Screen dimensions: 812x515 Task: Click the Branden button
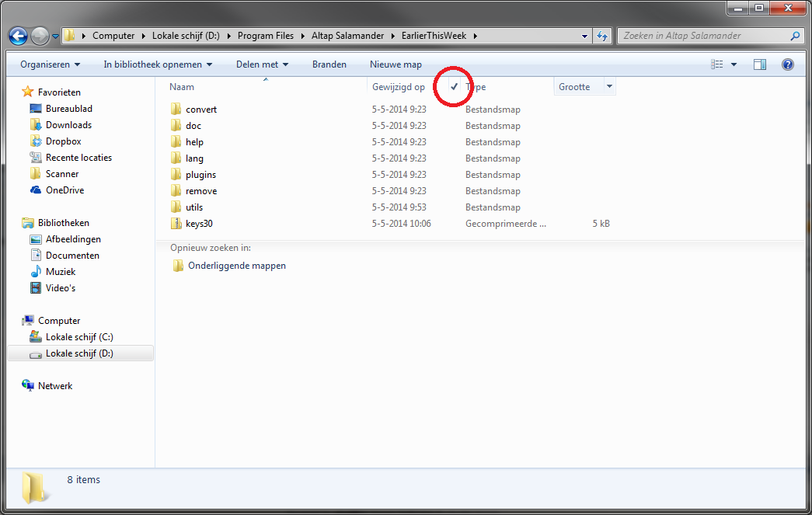tap(329, 64)
